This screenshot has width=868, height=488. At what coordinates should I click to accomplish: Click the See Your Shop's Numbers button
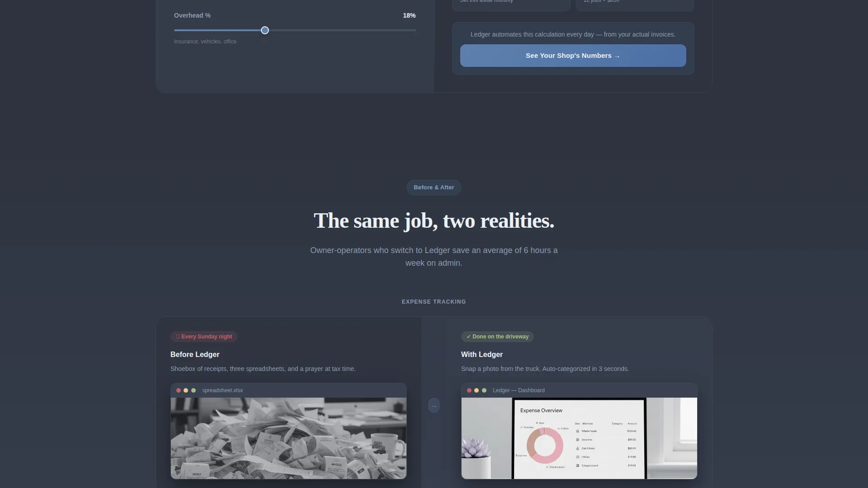point(573,56)
